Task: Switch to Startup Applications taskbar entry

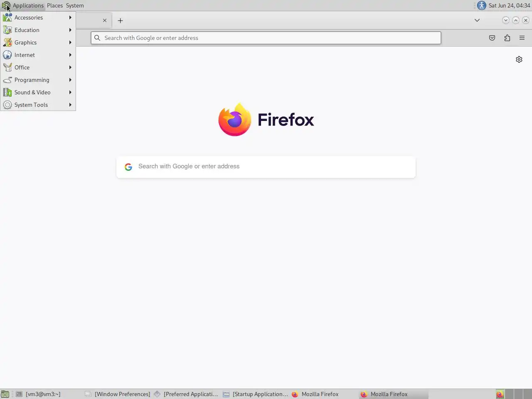Action: pyautogui.click(x=256, y=394)
